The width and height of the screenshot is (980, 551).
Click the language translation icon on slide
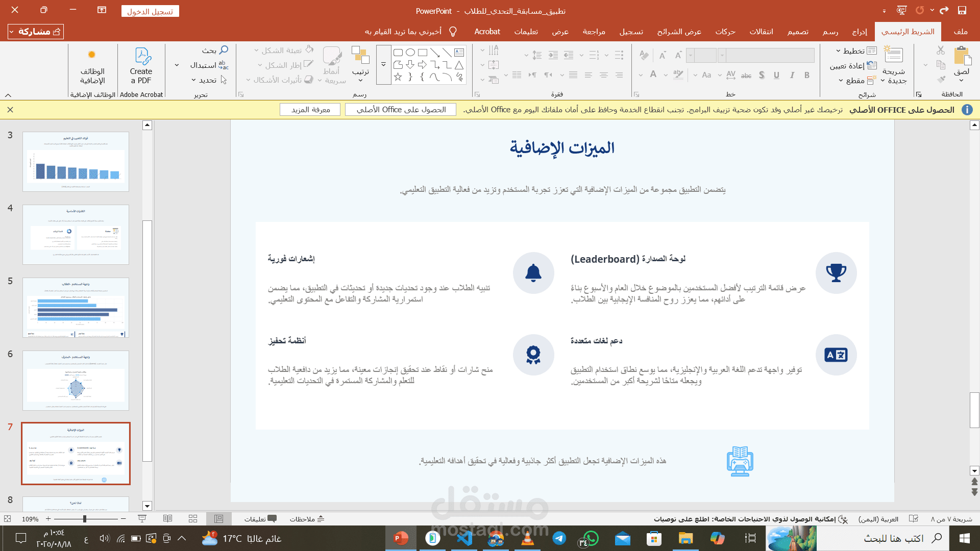(836, 355)
